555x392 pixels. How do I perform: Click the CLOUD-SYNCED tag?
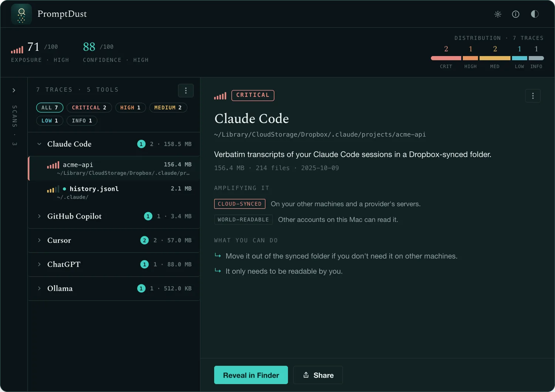pos(239,204)
